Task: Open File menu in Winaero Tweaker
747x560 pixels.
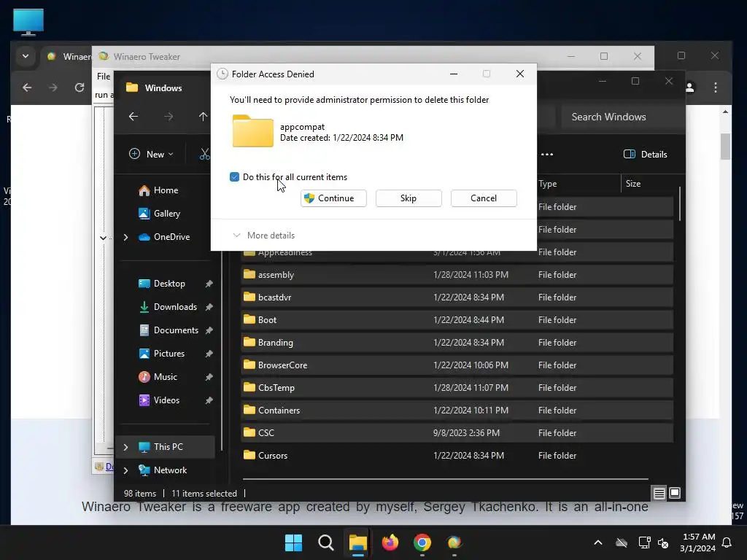Action: (104, 76)
